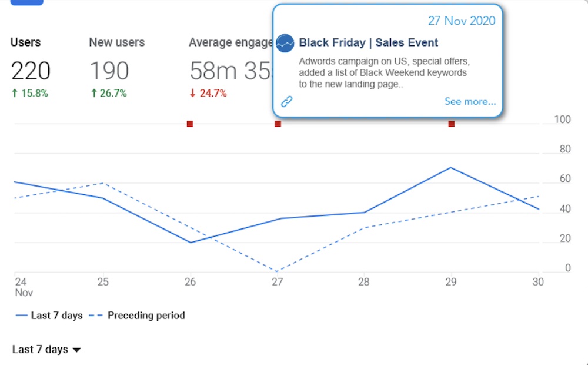Click the green up arrow showing 15.8%
Screen dimensions: 588x365
pyautogui.click(x=15, y=93)
